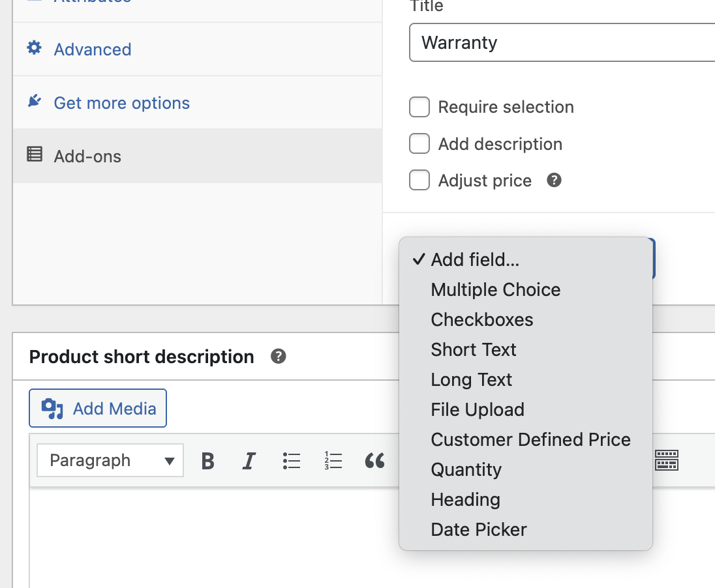The image size is (715, 588).
Task: Select Date Picker field type
Action: pos(478,530)
